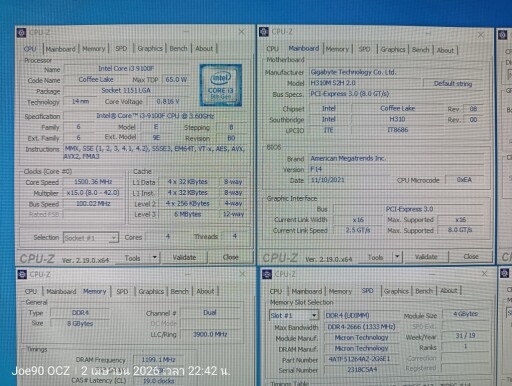Screen dimensions: 512x386
Task: Click Close button in CPU window
Action: [x=230, y=257]
